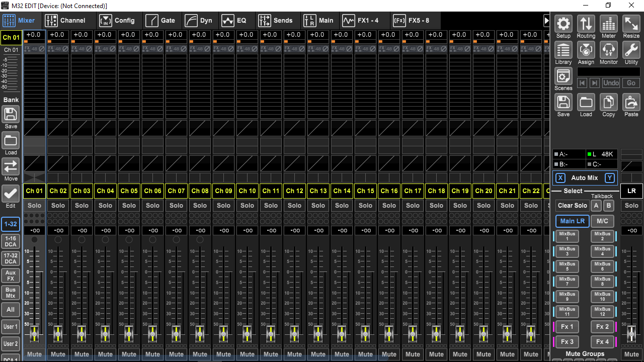This screenshot has height=362, width=644.
Task: Click the Edit checkmark icon
Action: [11, 193]
